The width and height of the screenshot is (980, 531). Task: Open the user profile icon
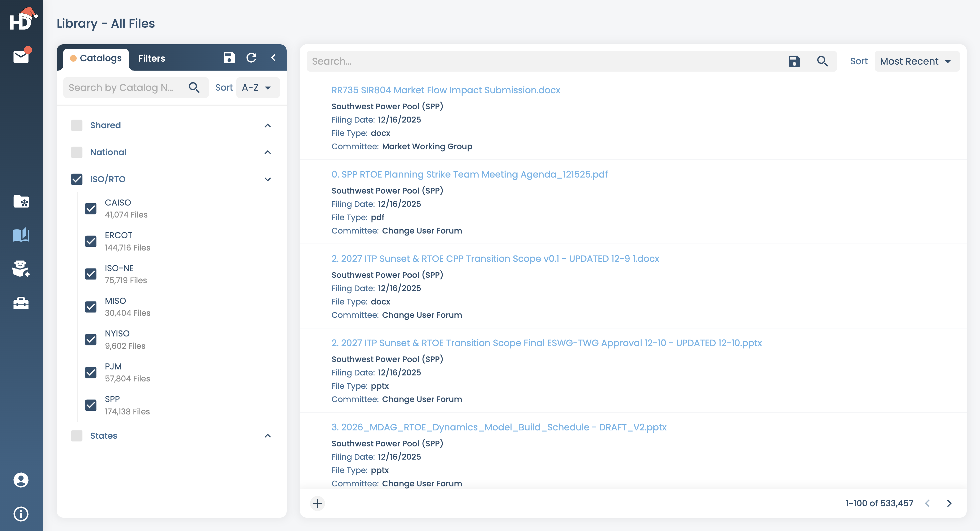[21, 480]
